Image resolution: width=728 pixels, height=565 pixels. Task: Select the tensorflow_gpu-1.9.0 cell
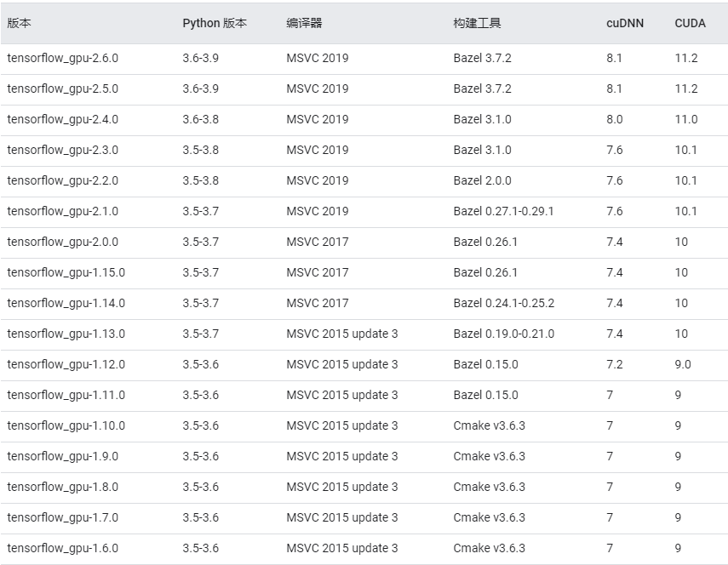[x=63, y=456]
